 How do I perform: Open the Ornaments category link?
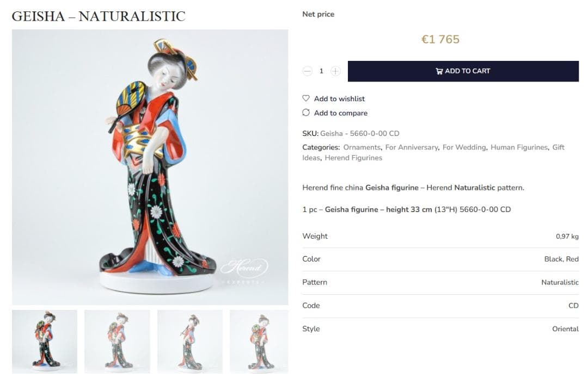point(362,147)
